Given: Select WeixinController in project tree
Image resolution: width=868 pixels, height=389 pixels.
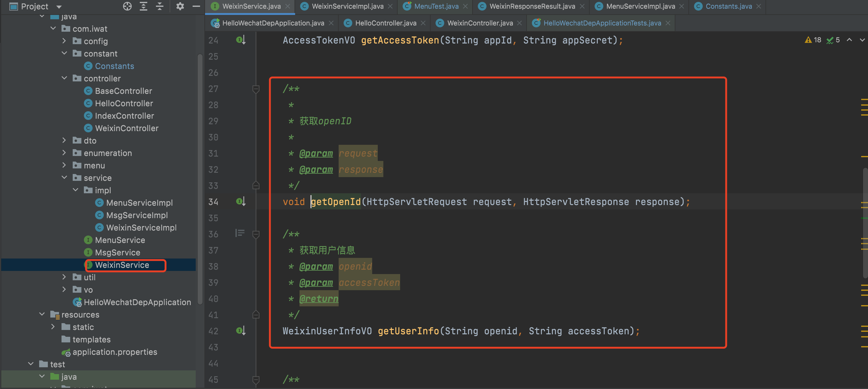Looking at the screenshot, I should (121, 128).
